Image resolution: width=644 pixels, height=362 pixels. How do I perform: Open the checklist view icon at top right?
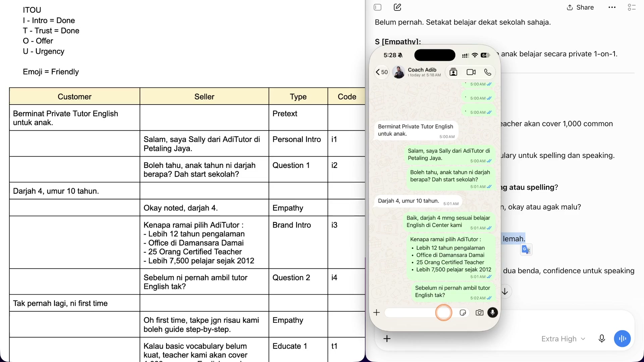pyautogui.click(x=632, y=7)
